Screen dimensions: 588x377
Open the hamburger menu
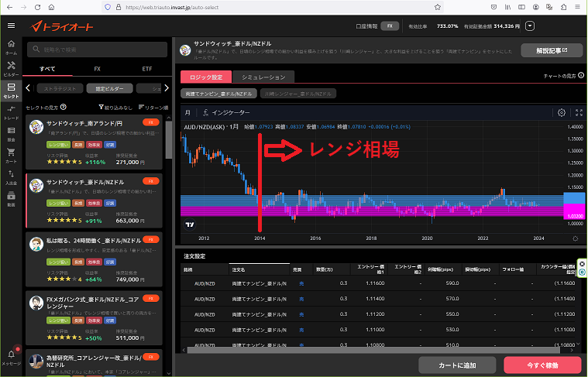pyautogui.click(x=12, y=26)
